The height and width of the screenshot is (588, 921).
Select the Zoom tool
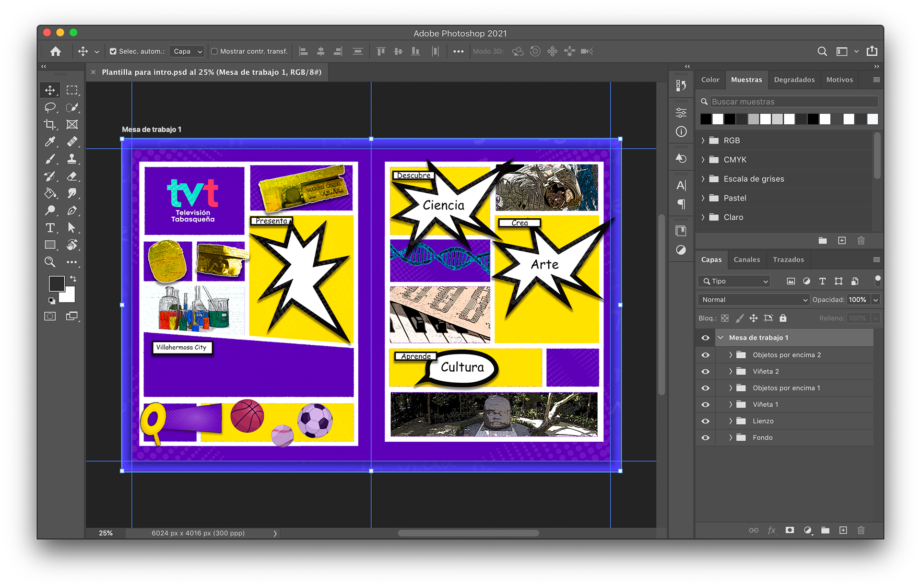tap(50, 262)
